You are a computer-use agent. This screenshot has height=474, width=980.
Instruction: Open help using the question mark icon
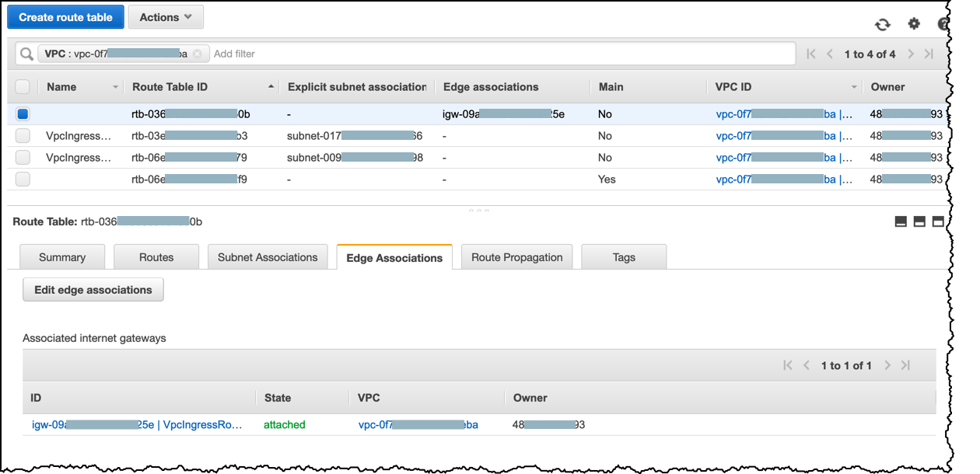tap(943, 24)
